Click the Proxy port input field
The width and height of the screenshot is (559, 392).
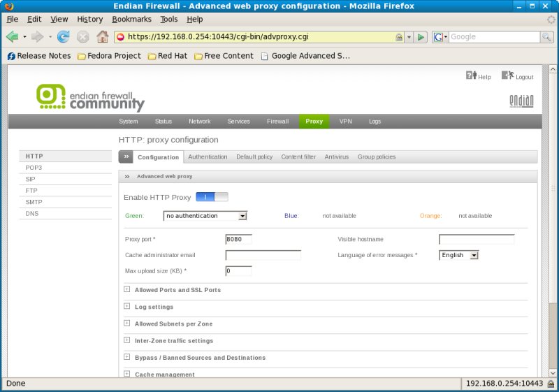point(238,239)
